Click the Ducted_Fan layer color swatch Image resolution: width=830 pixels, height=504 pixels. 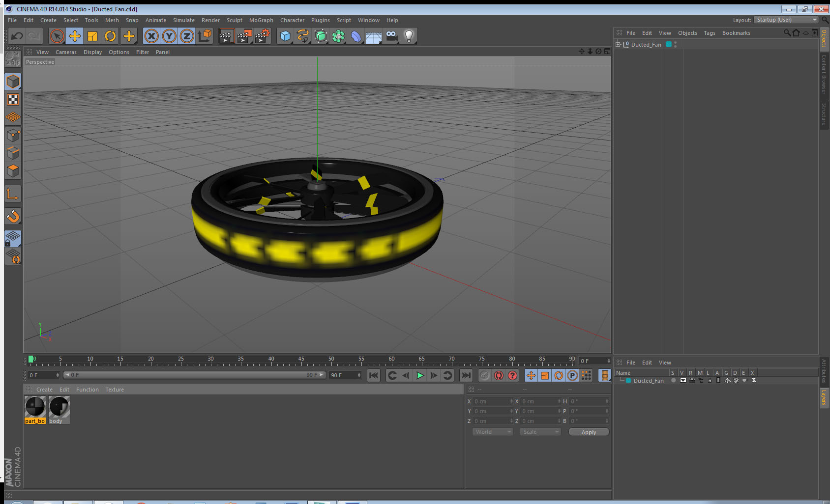628,381
